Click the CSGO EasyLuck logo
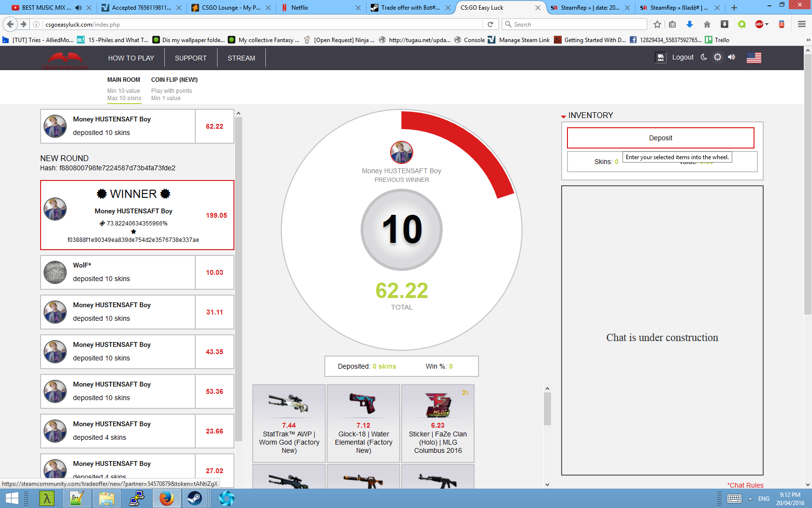This screenshot has height=508, width=812. [65, 60]
